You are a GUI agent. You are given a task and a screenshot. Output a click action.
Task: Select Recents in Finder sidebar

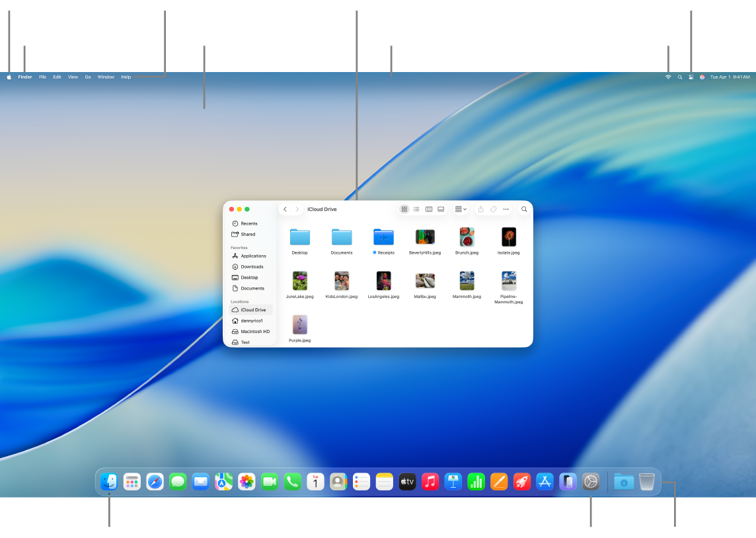(250, 223)
